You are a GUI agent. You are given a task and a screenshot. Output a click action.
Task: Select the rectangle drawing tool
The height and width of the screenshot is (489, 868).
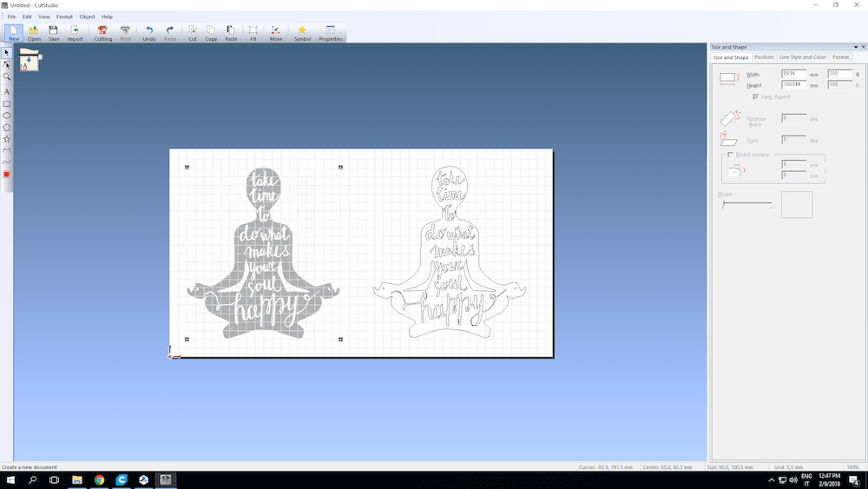coord(7,103)
